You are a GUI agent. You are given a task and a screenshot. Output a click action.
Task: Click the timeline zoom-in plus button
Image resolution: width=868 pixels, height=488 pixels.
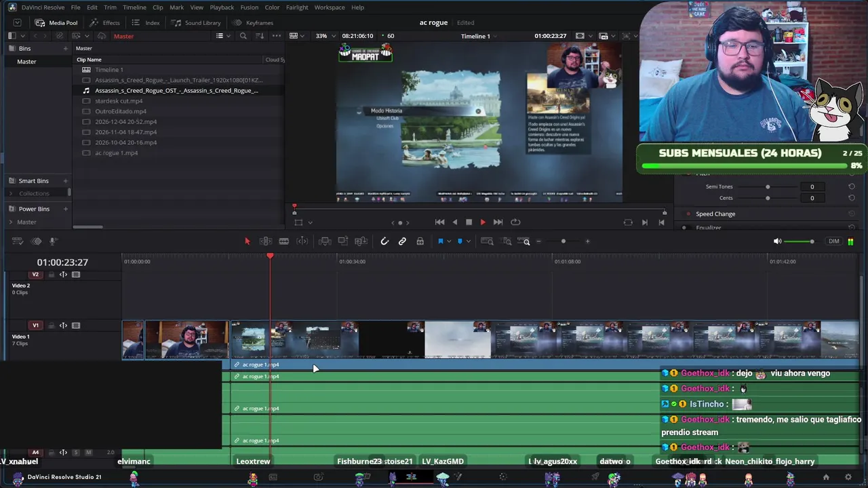[587, 241]
